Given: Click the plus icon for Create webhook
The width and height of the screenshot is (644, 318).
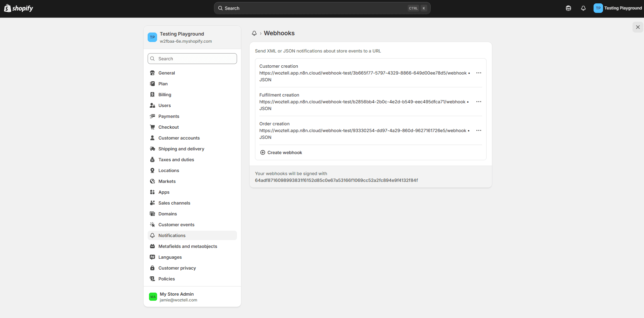Looking at the screenshot, I should [x=263, y=152].
